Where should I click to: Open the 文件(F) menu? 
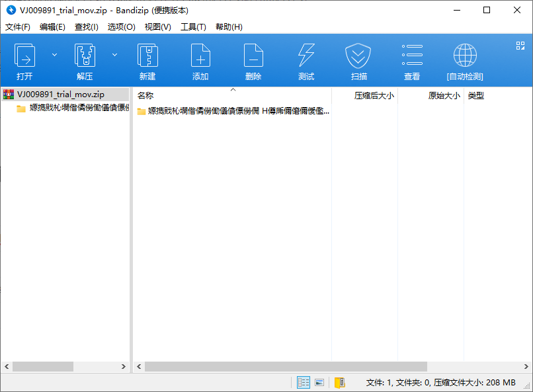[x=18, y=27]
